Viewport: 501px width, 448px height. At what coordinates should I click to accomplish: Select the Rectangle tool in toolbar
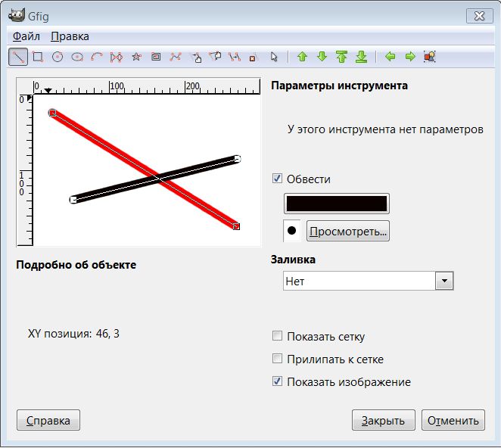pos(38,57)
